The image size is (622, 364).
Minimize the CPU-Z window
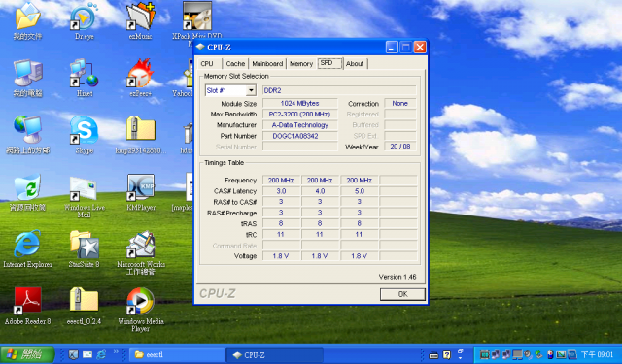click(392, 48)
